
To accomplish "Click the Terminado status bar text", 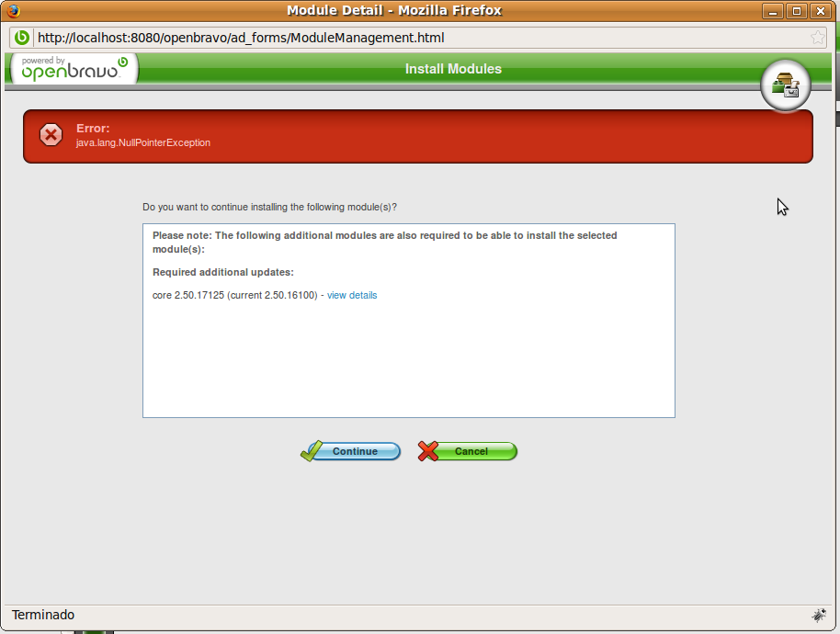I will tap(43, 615).
